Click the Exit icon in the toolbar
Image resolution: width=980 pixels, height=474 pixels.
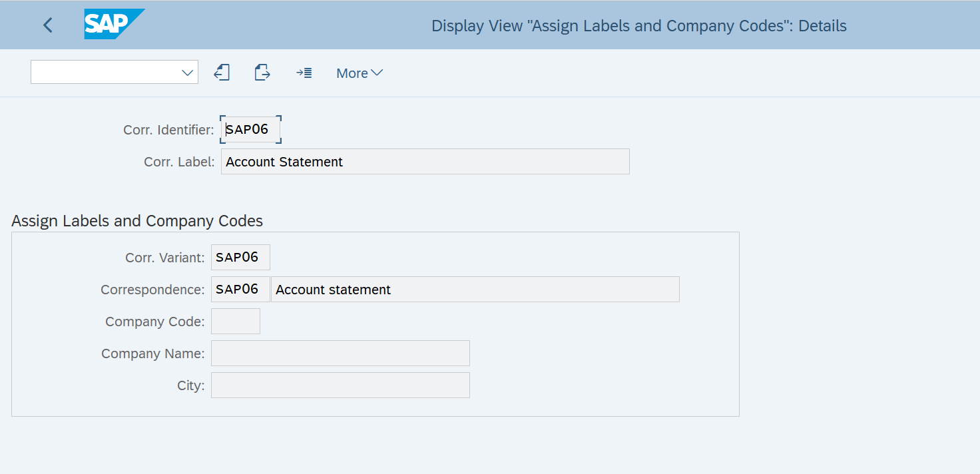[222, 72]
